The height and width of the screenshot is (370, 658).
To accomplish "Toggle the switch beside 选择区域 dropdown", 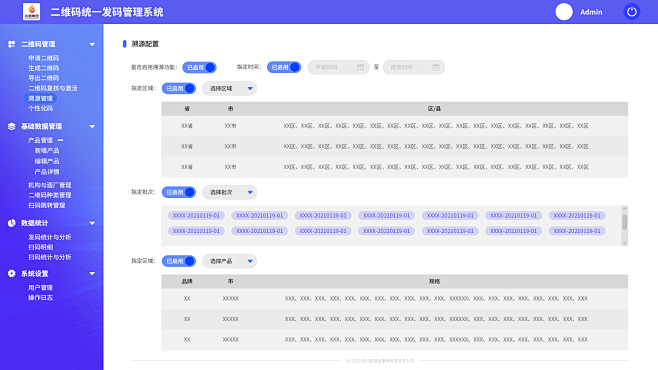I will pos(179,89).
